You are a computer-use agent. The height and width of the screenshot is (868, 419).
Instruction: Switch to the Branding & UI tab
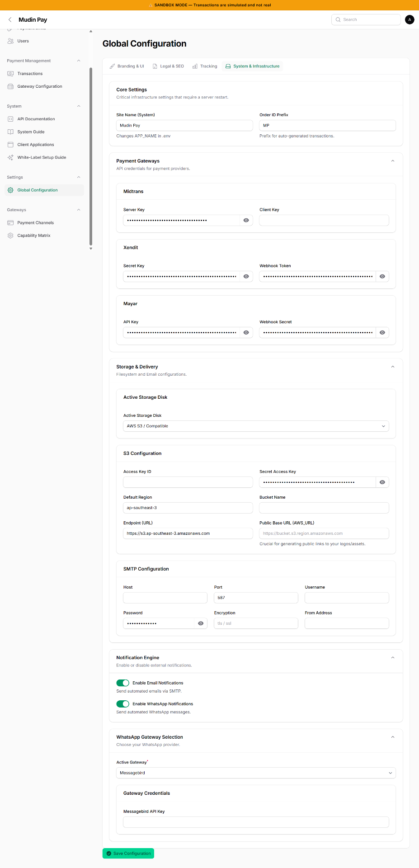[127, 66]
